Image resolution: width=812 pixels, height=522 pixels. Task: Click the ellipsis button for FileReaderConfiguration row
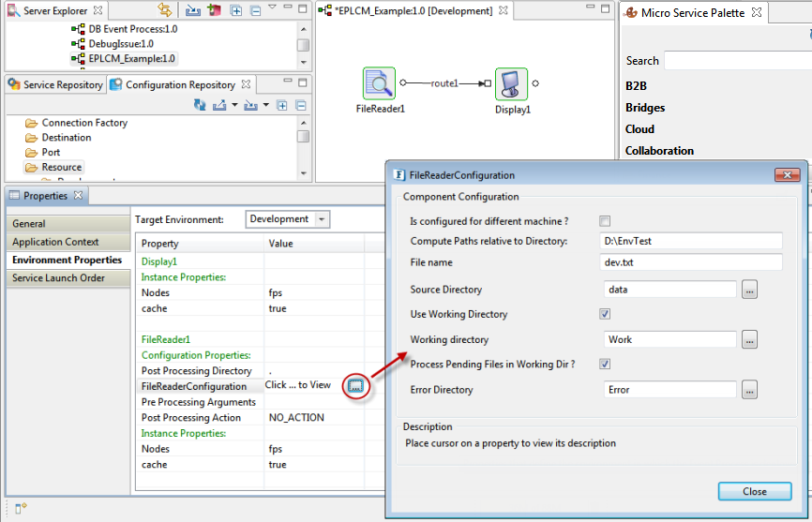pos(355,385)
